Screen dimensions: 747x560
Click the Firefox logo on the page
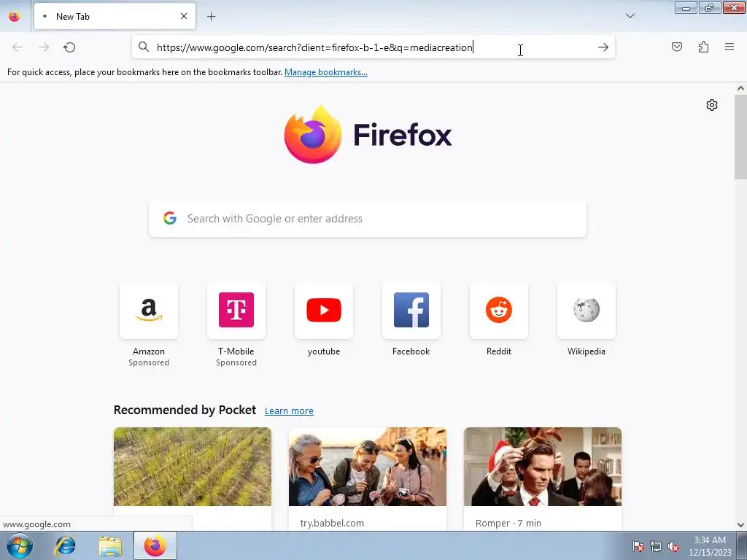(x=312, y=135)
